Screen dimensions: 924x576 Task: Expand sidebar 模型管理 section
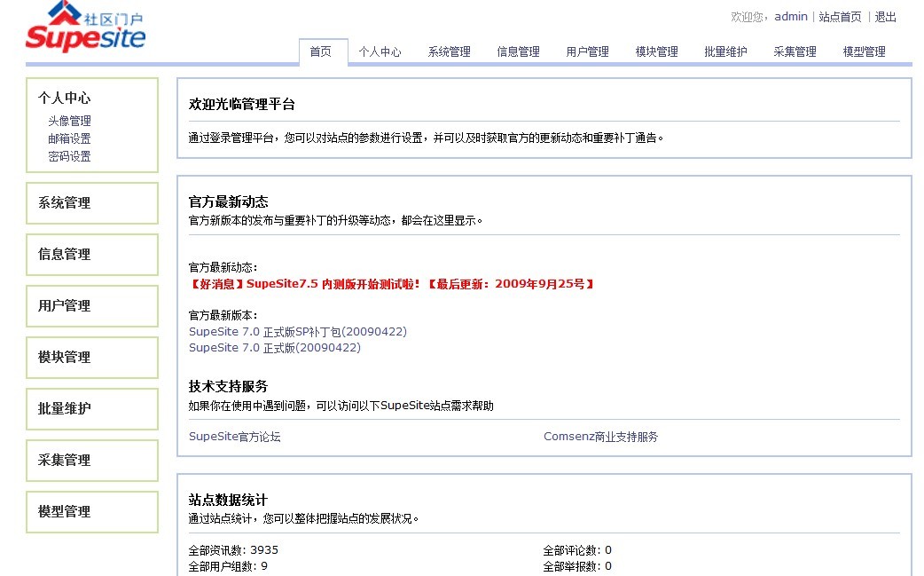pyautogui.click(x=92, y=512)
